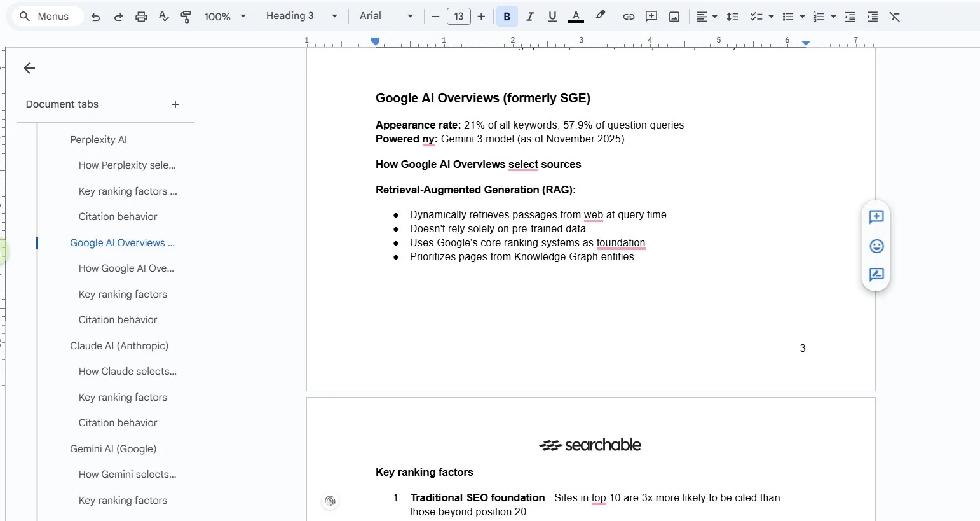The width and height of the screenshot is (980, 521).
Task: Click the Redo arrow icon
Action: [x=118, y=17]
